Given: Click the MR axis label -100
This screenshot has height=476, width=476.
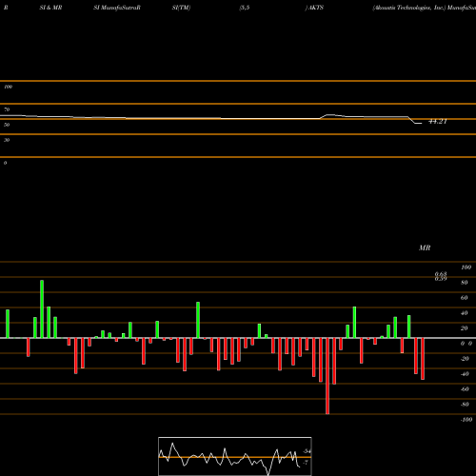Looking at the screenshot, I should click(x=466, y=420).
